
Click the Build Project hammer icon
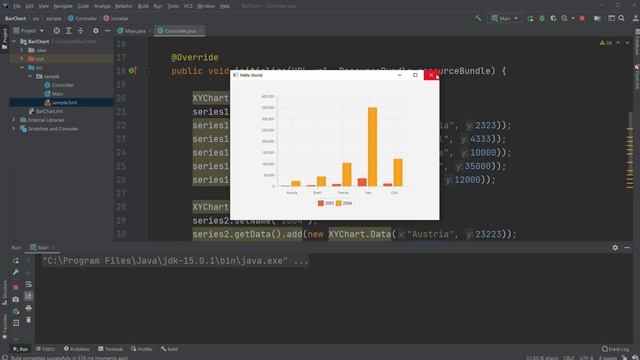478,18
